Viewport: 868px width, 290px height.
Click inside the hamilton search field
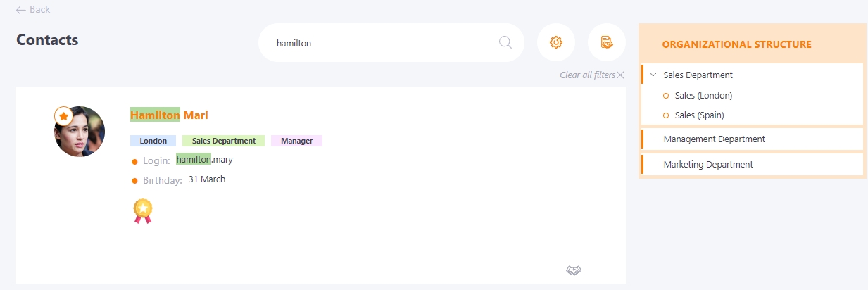tap(380, 43)
